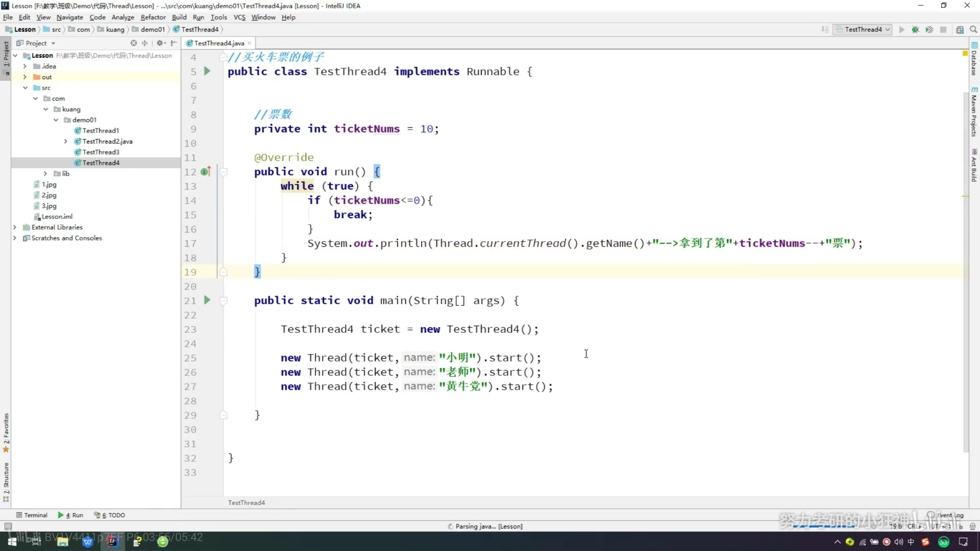Collapse the kuang package
980x551 pixels.
(x=46, y=110)
